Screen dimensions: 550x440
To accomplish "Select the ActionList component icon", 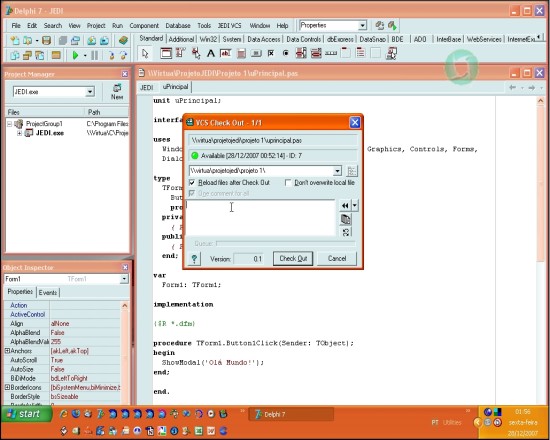I will pos(391,53).
